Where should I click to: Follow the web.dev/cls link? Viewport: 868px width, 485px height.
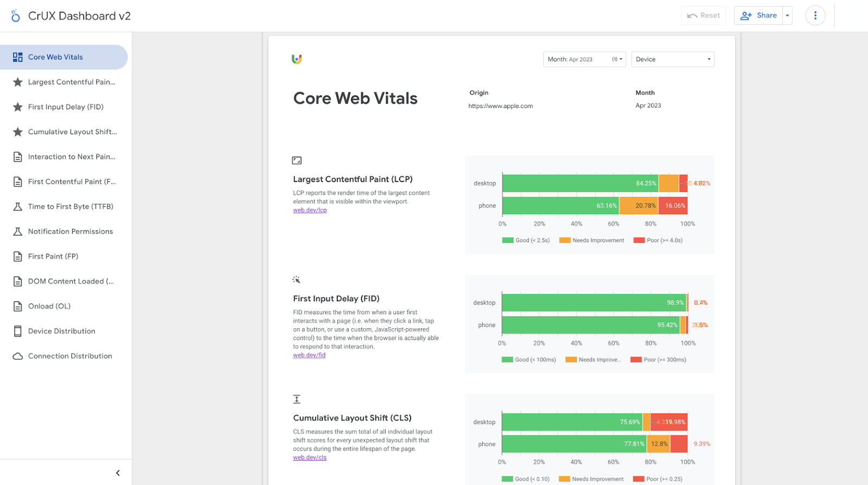pos(310,458)
